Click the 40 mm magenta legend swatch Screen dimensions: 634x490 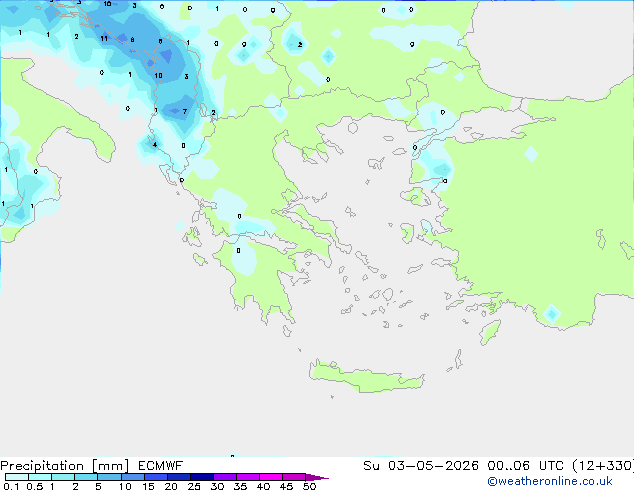pos(271,477)
